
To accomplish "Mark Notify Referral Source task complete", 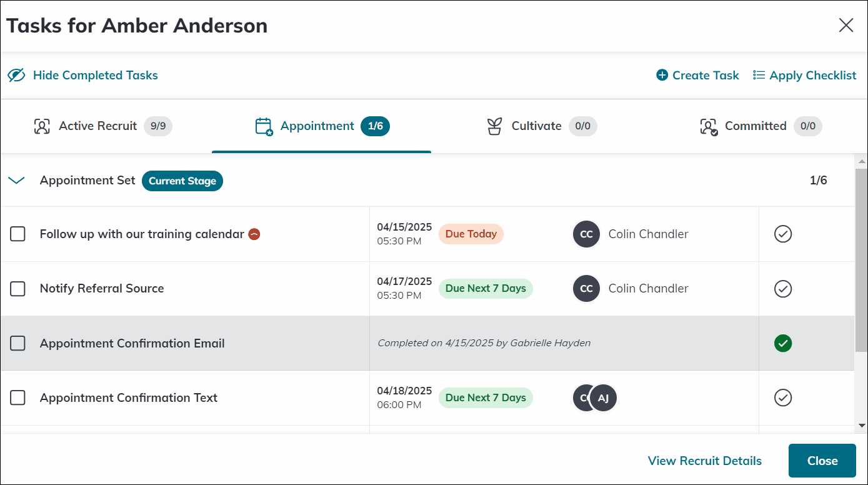I will coord(783,289).
